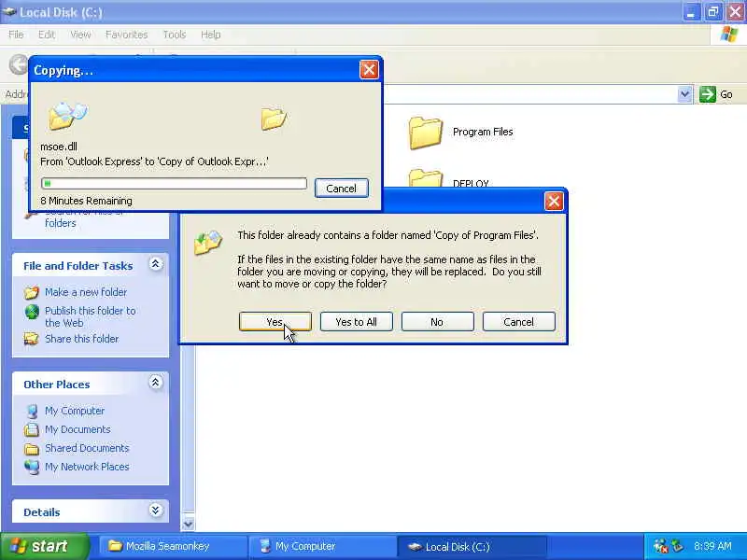Screen dimensions: 747x560
Task: Select the DEPLOY folder icon
Action: click(x=426, y=178)
